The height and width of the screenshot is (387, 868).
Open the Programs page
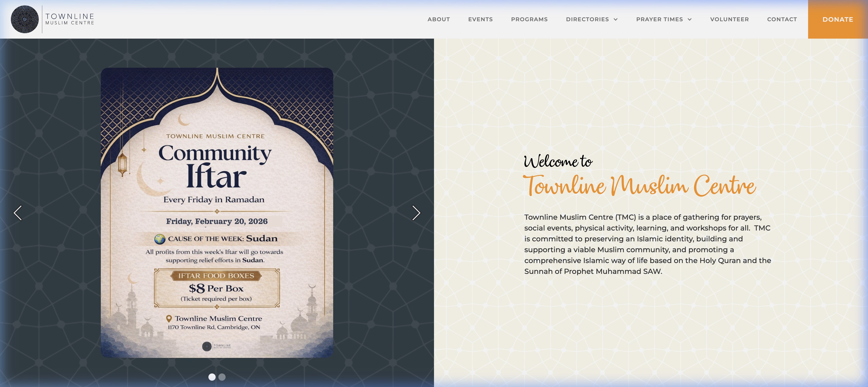[529, 19]
